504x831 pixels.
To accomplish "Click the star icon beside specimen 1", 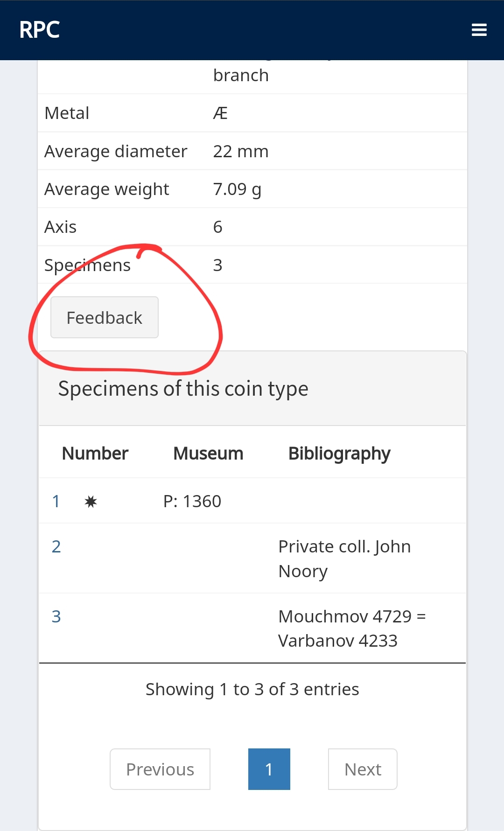I will 91,502.
